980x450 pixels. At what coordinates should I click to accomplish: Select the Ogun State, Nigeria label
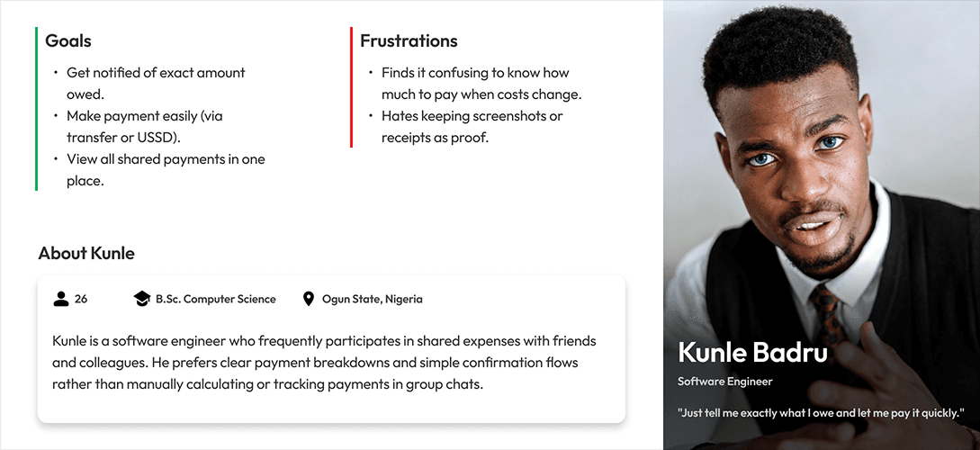tap(372, 299)
